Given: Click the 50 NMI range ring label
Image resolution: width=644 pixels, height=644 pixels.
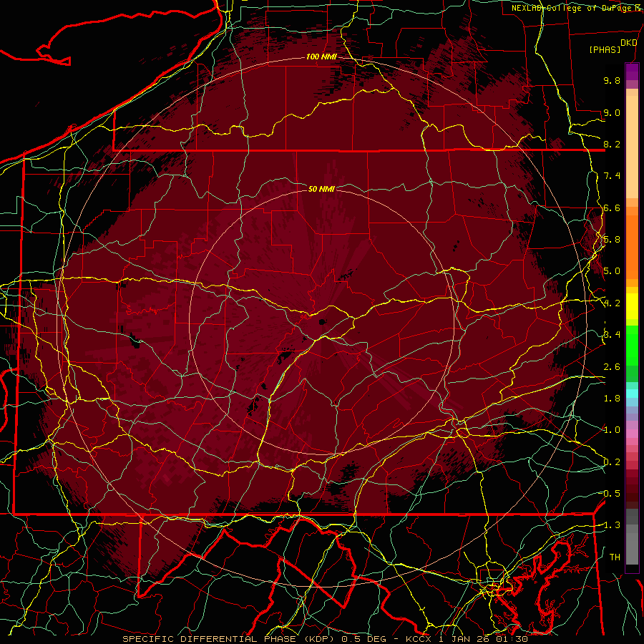Looking at the screenshot, I should click(x=321, y=189).
